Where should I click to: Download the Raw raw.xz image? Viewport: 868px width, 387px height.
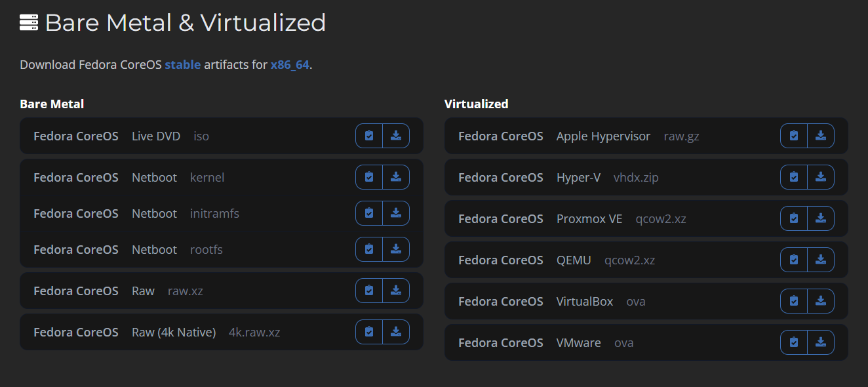click(x=396, y=291)
